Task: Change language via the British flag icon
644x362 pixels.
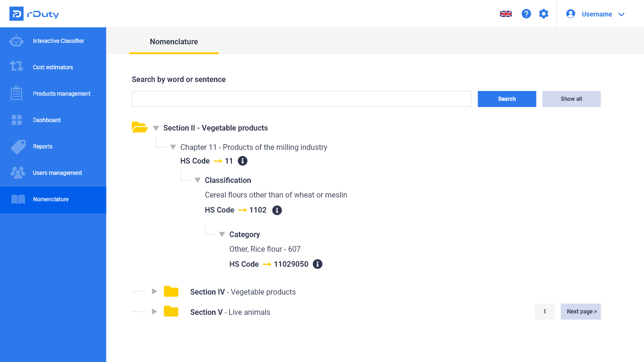Action: coord(505,14)
